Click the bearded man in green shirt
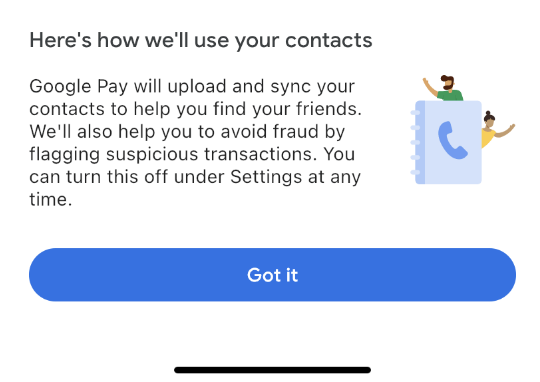The image size is (540, 382). click(x=446, y=88)
